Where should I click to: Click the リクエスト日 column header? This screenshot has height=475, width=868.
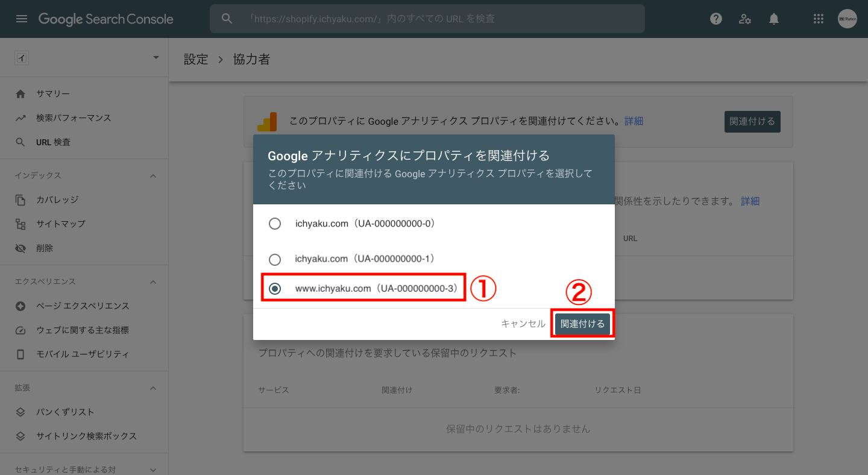click(618, 390)
